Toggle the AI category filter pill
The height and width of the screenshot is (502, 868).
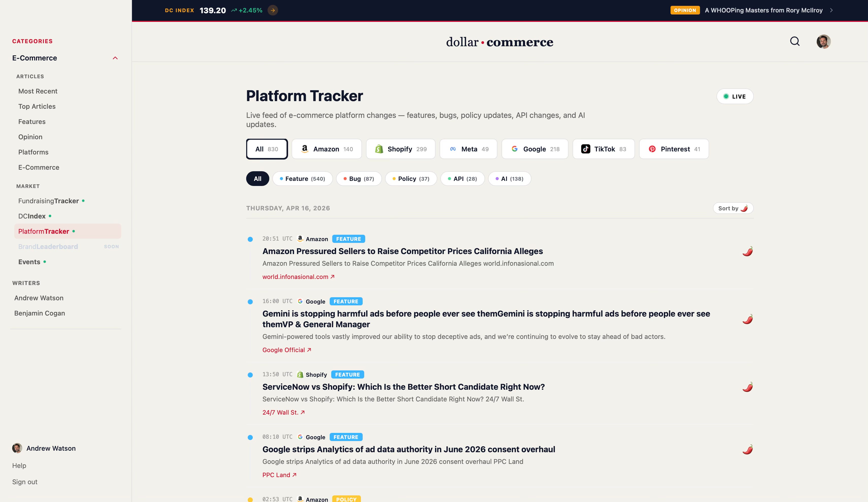coord(509,179)
